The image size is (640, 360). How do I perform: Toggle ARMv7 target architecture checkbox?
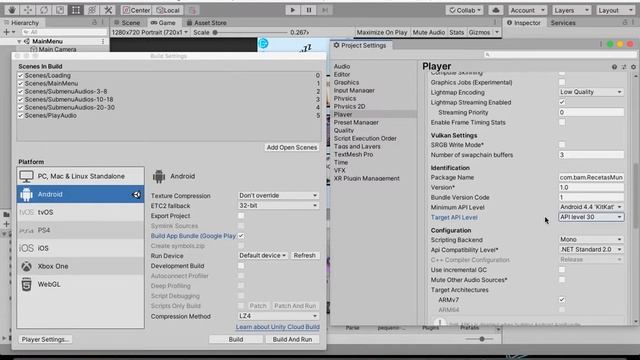point(562,300)
